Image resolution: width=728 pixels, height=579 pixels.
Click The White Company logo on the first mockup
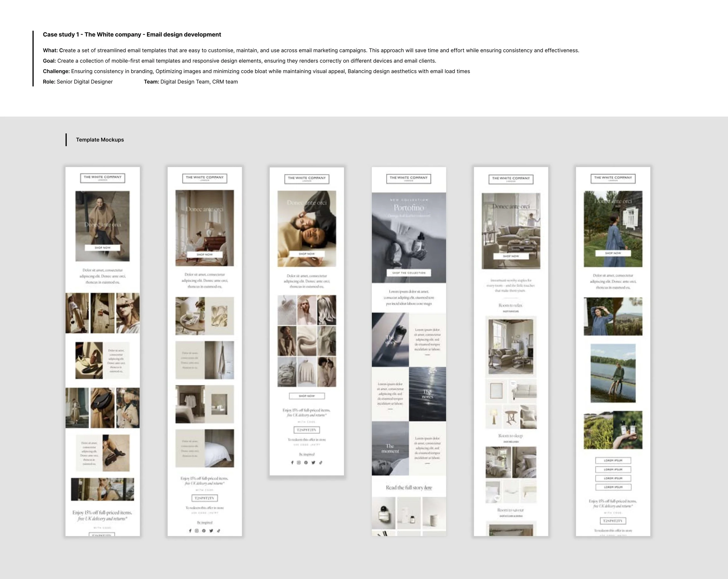(103, 178)
